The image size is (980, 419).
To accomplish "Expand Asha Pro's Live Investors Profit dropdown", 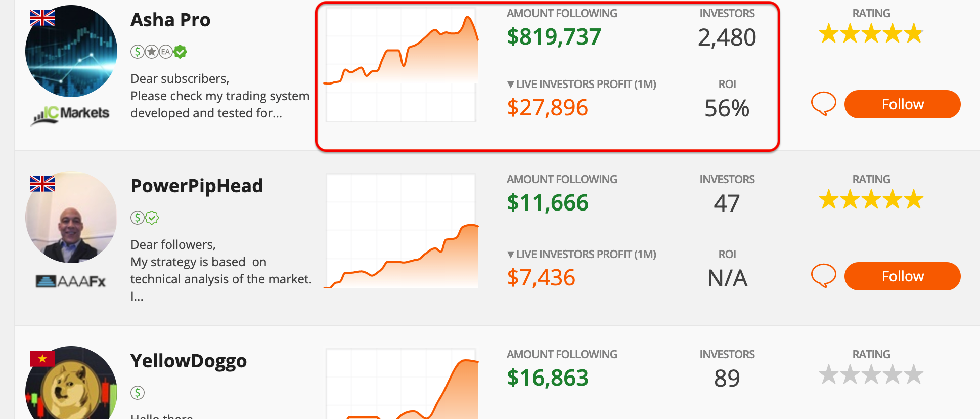I will (x=582, y=85).
